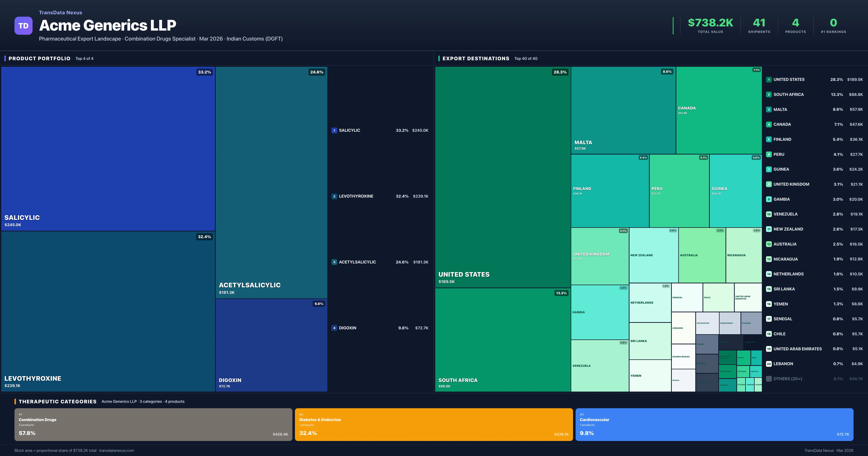Click rank 4 badge beside DIGOXIN

[x=334, y=328]
